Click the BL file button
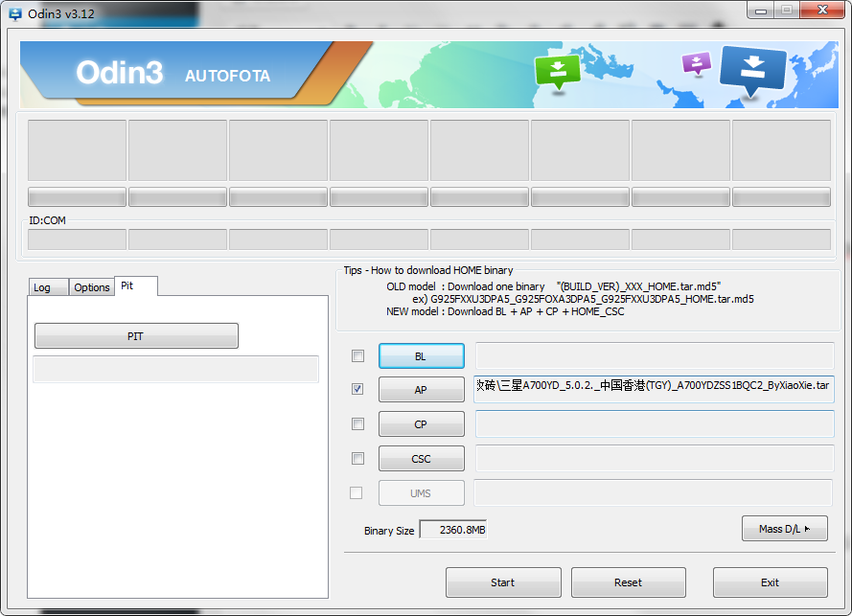852x616 pixels. [421, 356]
